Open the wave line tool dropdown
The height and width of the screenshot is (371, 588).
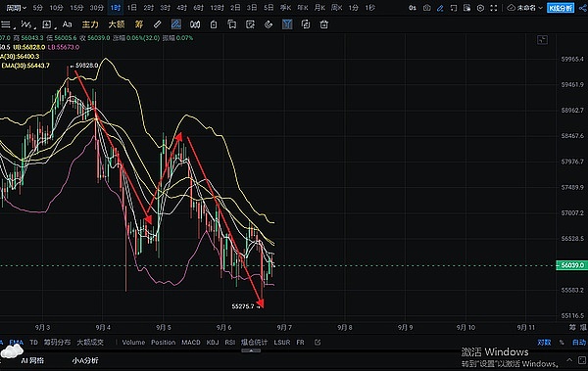(x=26, y=24)
